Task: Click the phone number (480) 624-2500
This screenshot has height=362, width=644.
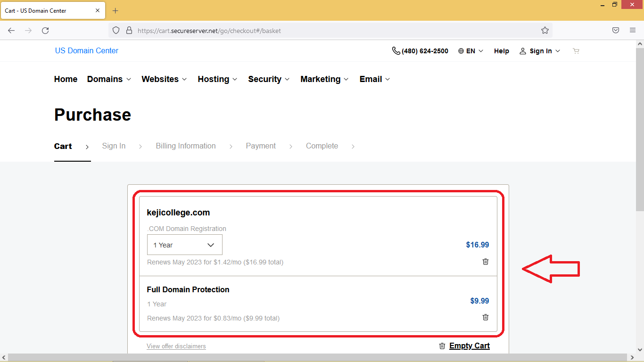Action: tap(420, 51)
